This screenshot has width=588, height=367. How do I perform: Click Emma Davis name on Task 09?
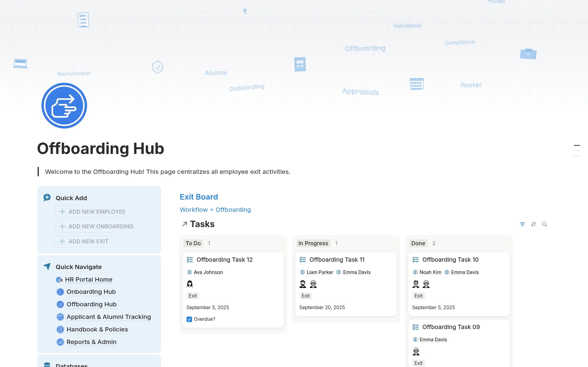tap(433, 340)
